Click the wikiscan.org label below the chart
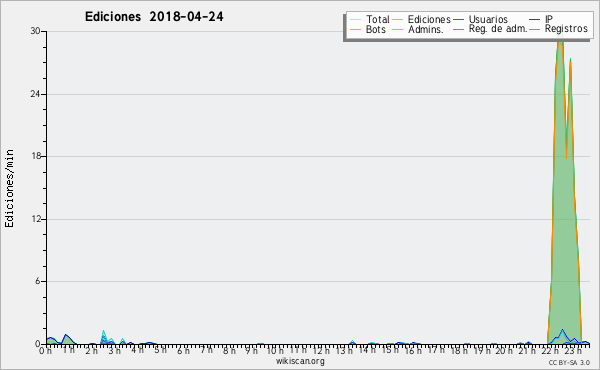Screen dimensions: 600x370 [300, 361]
